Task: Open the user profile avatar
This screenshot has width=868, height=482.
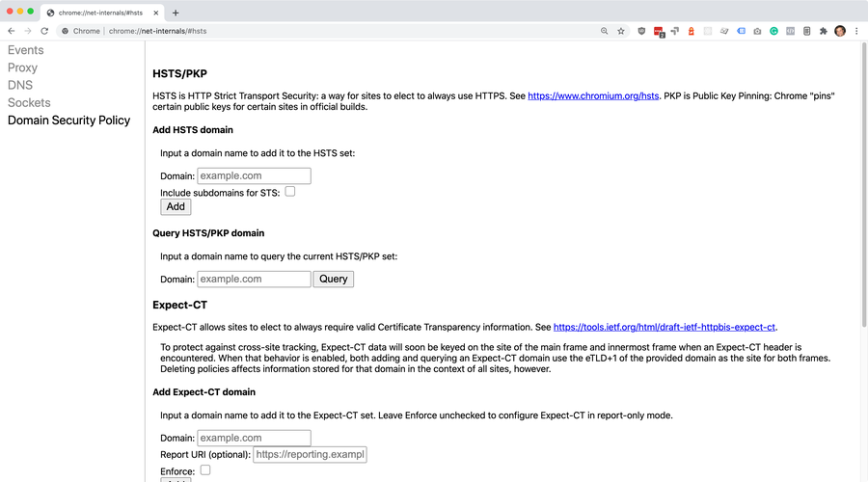Action: click(840, 31)
